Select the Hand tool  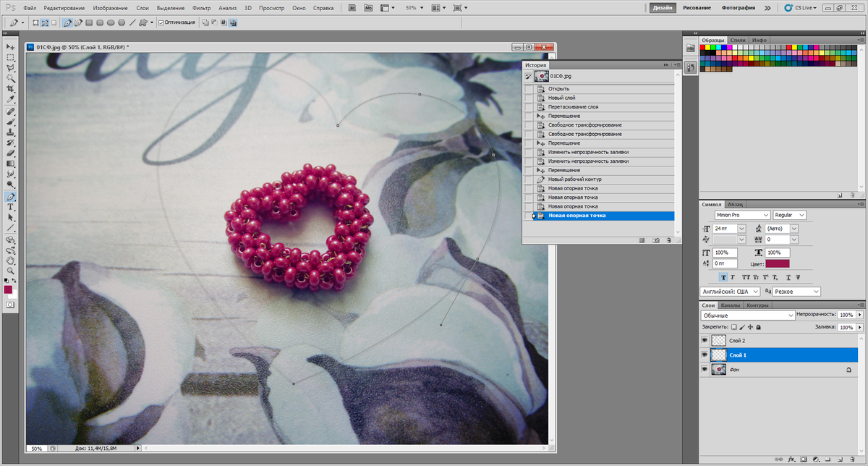pyautogui.click(x=10, y=260)
